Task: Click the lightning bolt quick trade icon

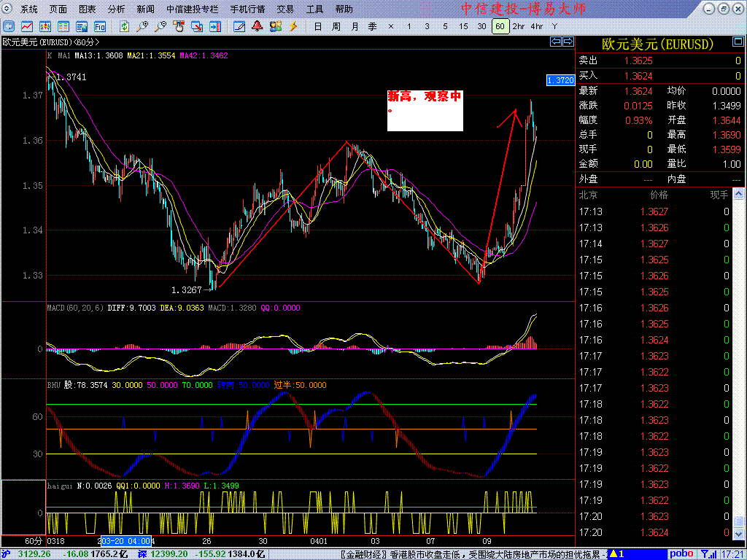Action: click(293, 26)
